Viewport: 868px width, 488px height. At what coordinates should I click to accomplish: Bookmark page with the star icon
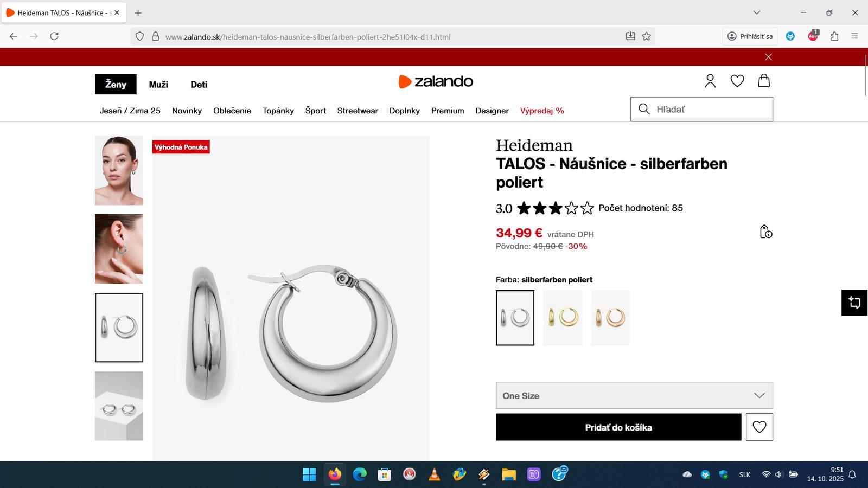tap(647, 36)
